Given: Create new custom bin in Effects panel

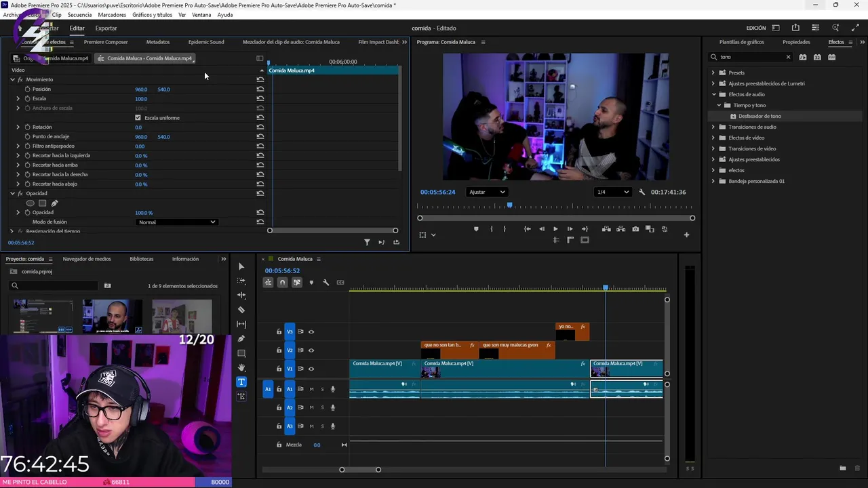Looking at the screenshot, I should pos(843,468).
